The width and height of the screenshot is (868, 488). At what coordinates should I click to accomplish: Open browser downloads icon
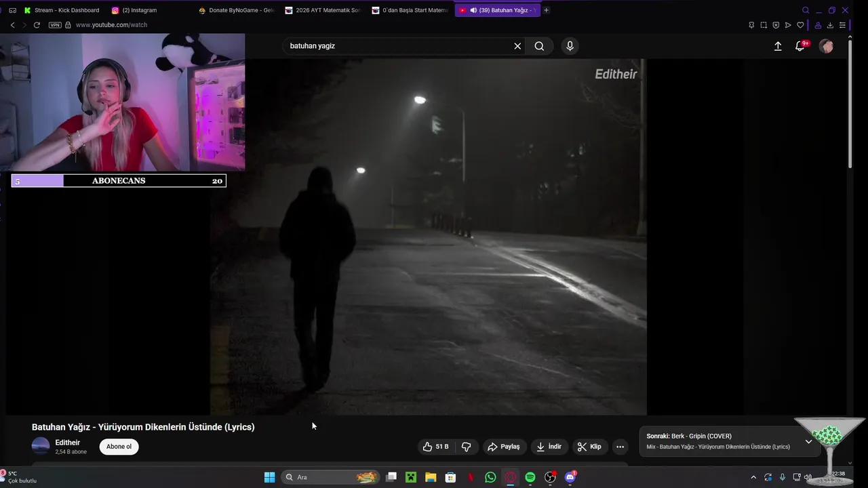click(x=830, y=25)
